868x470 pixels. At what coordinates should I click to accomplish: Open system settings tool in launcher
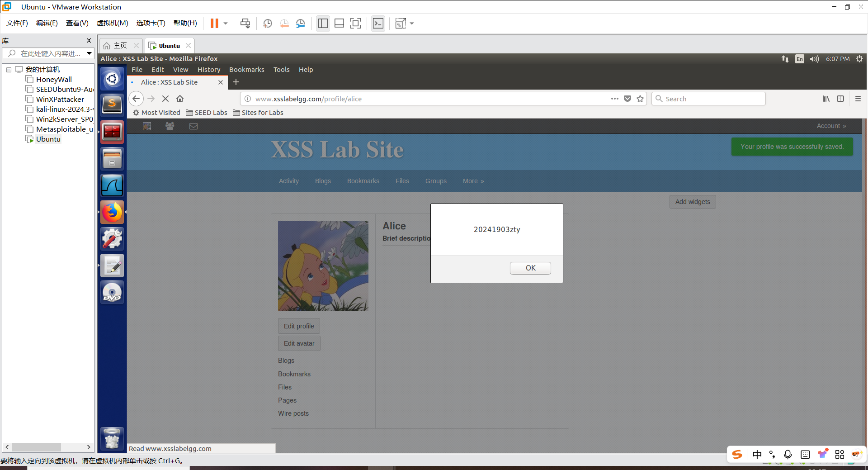pos(112,239)
